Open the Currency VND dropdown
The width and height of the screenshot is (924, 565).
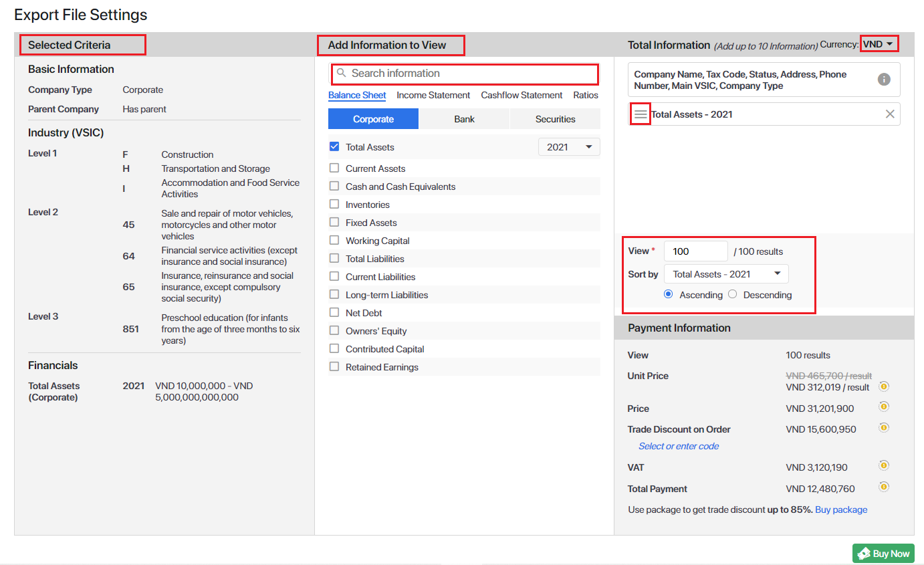tap(878, 44)
